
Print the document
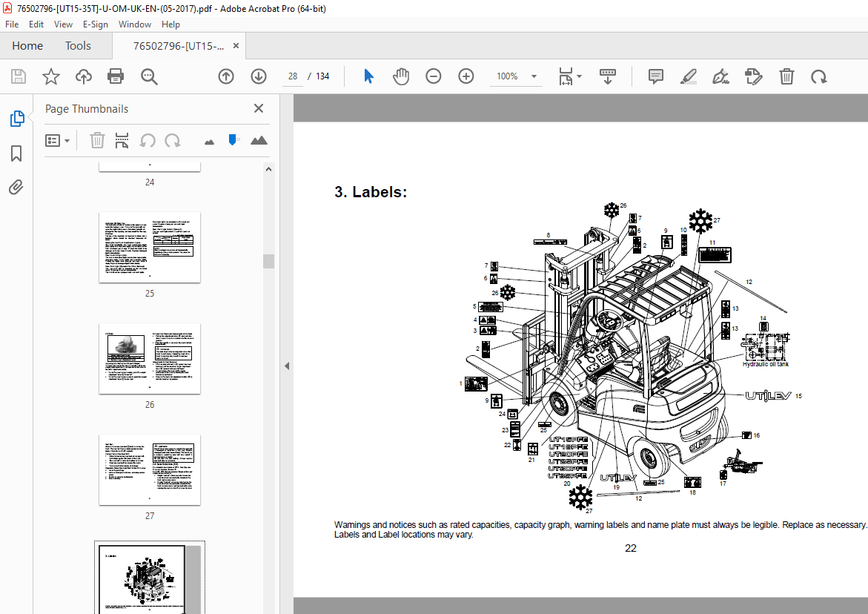click(x=116, y=76)
